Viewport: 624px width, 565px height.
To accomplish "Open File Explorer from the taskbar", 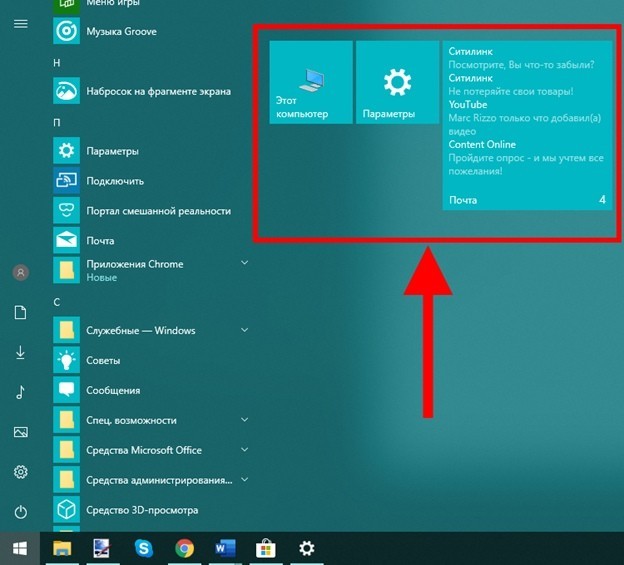I will coord(62,549).
